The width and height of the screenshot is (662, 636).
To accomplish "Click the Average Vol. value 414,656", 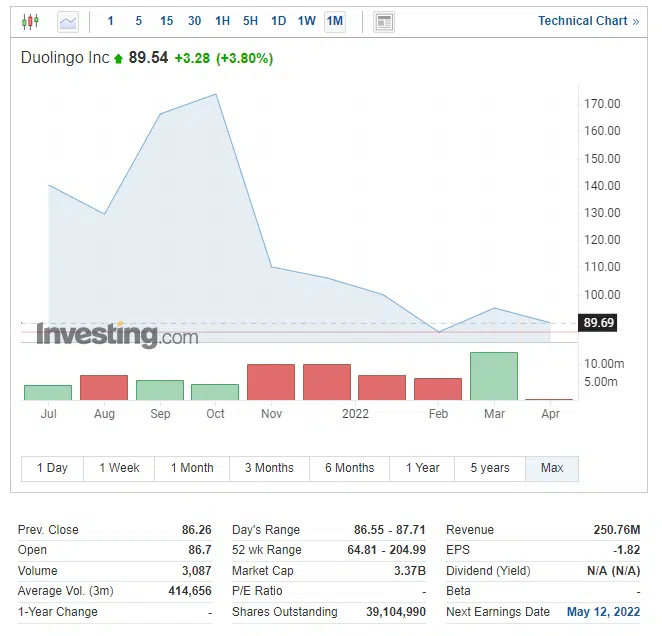I will 190,591.
